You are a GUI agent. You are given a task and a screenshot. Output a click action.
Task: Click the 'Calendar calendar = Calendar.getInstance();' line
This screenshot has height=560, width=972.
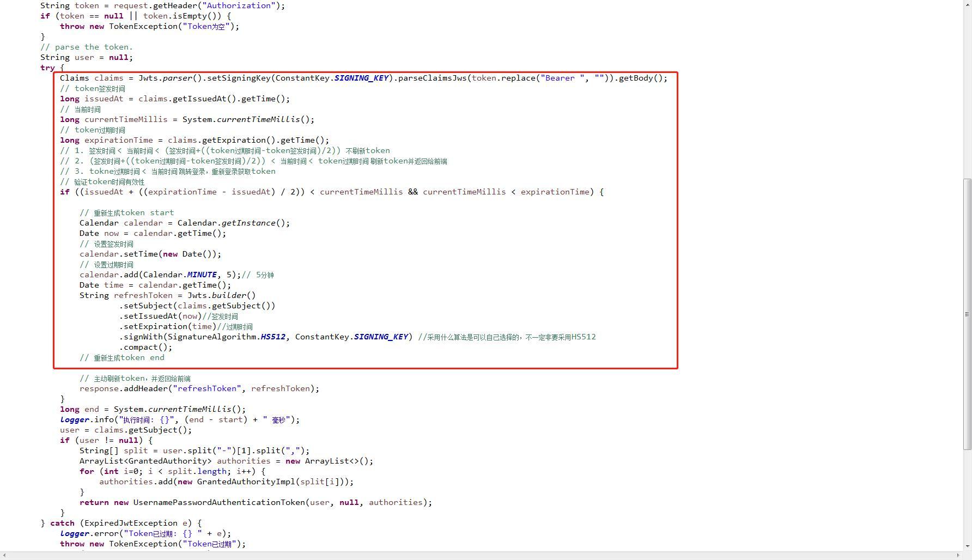[185, 223]
